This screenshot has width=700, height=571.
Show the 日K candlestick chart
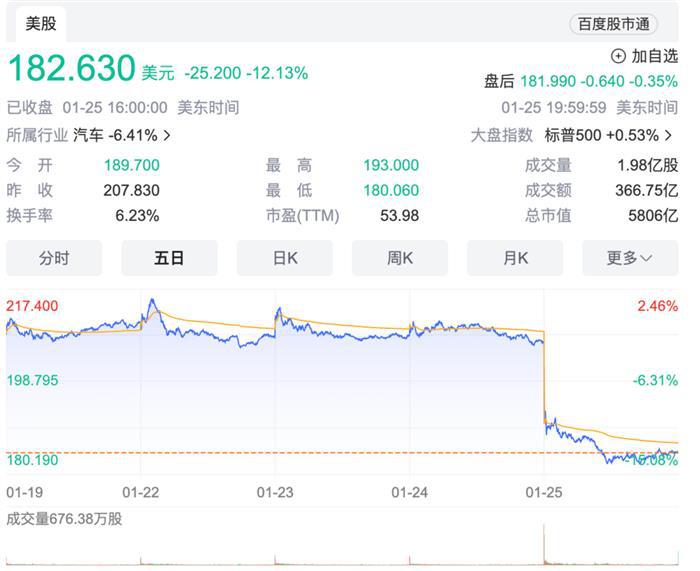click(285, 258)
